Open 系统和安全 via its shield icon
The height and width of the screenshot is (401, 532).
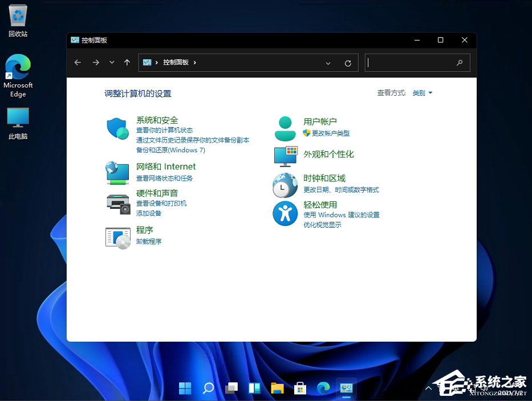(117, 128)
